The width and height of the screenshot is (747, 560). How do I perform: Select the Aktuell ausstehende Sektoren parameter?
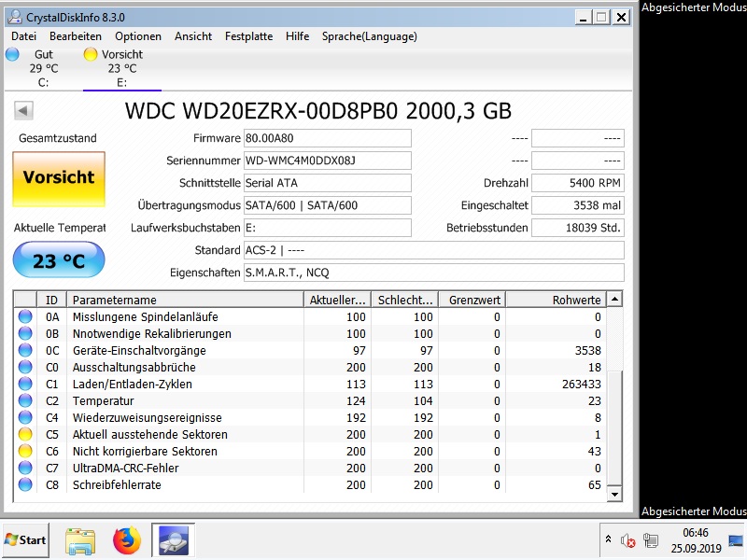150,434
